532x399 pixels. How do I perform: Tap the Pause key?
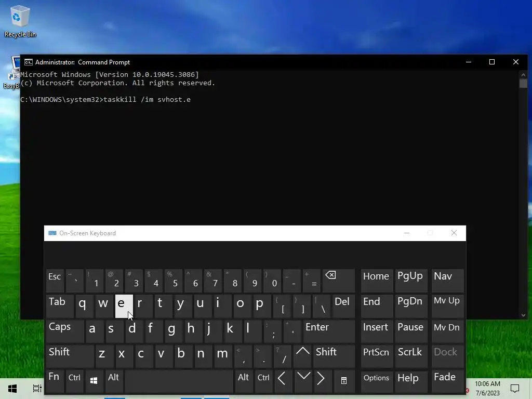pos(411,331)
